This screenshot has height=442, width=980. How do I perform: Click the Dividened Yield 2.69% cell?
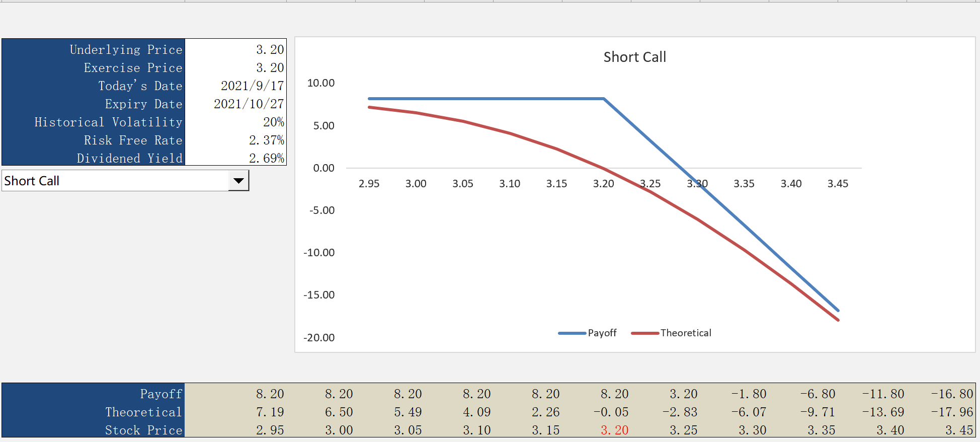click(235, 158)
